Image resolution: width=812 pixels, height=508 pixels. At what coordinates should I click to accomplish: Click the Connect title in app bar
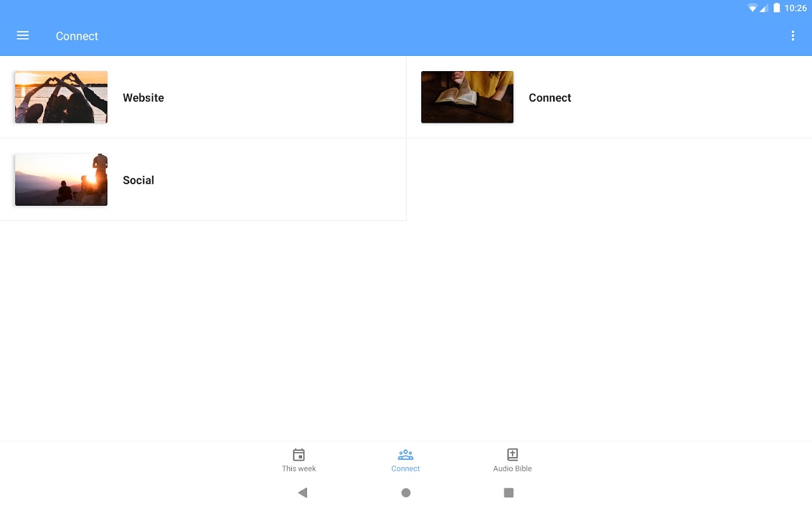click(x=77, y=36)
